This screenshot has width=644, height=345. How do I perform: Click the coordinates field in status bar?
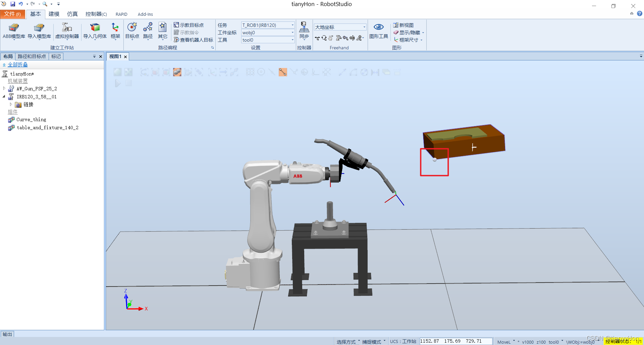(456, 341)
